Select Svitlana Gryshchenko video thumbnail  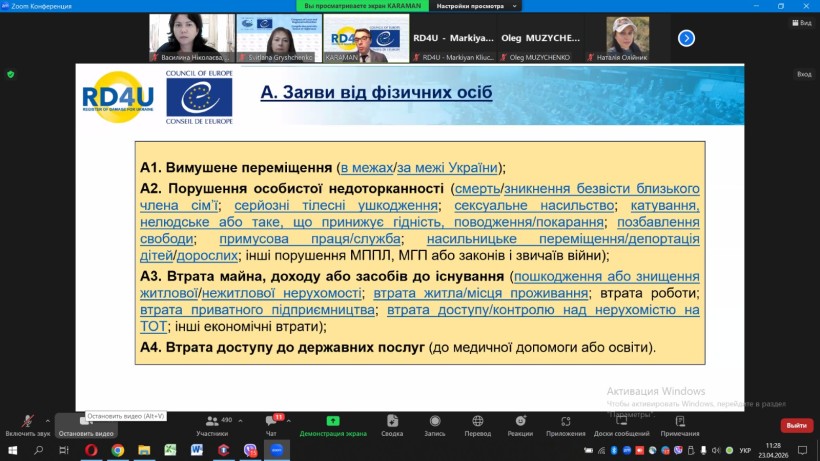[x=279, y=38]
